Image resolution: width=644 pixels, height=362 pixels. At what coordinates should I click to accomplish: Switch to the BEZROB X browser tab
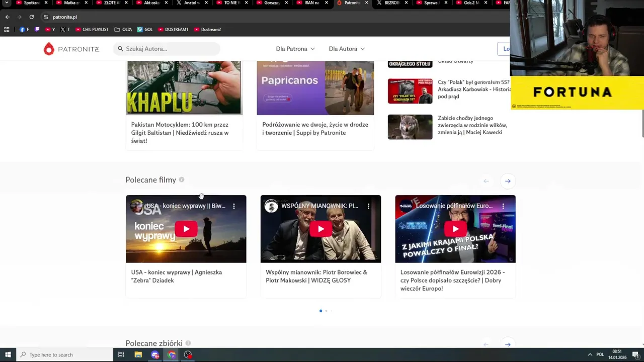click(391, 3)
